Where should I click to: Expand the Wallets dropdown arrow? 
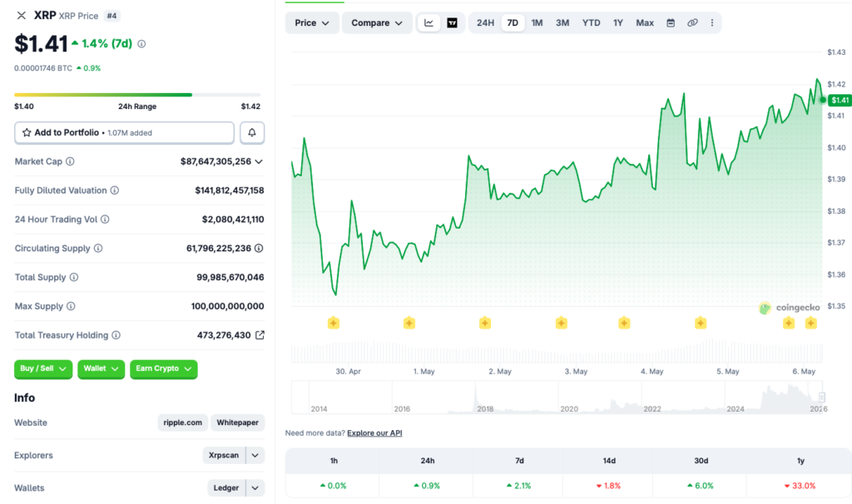[255, 487]
